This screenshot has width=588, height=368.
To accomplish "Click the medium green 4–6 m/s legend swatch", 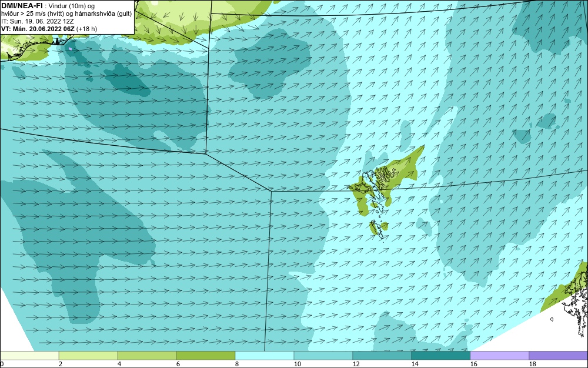I will (147, 355).
